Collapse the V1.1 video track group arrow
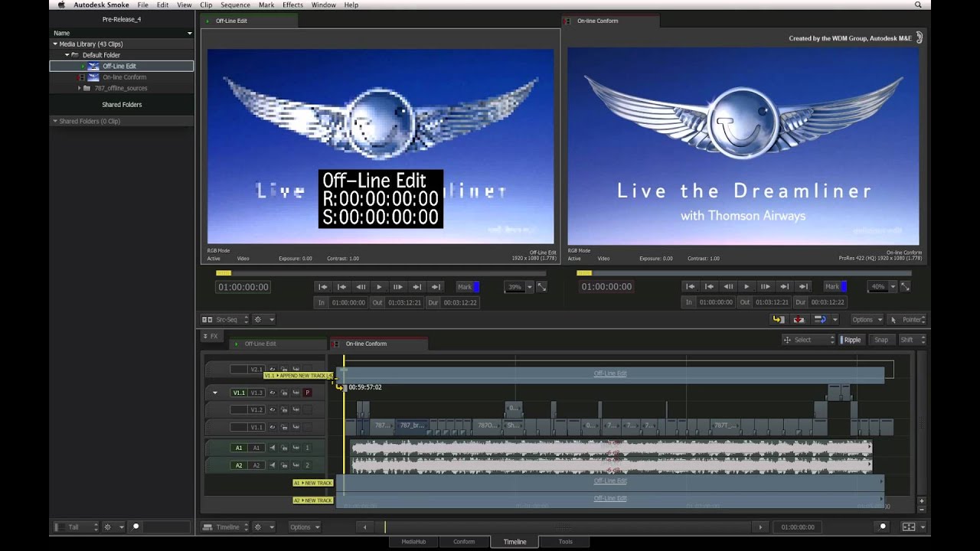This screenshot has width=980, height=551. (x=215, y=393)
